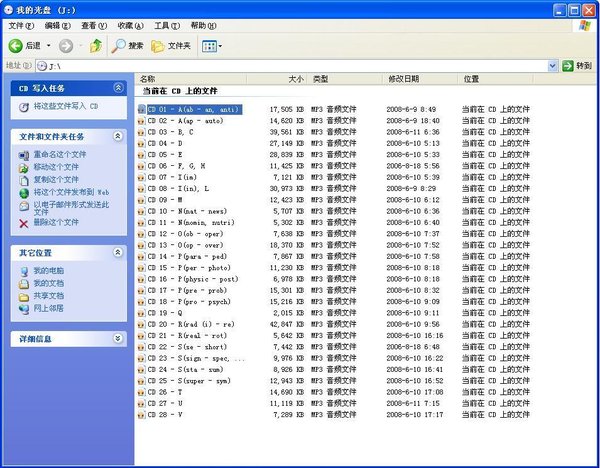Expand the Details (详细信息) panel
This screenshot has height=468, width=600.
pyautogui.click(x=118, y=339)
